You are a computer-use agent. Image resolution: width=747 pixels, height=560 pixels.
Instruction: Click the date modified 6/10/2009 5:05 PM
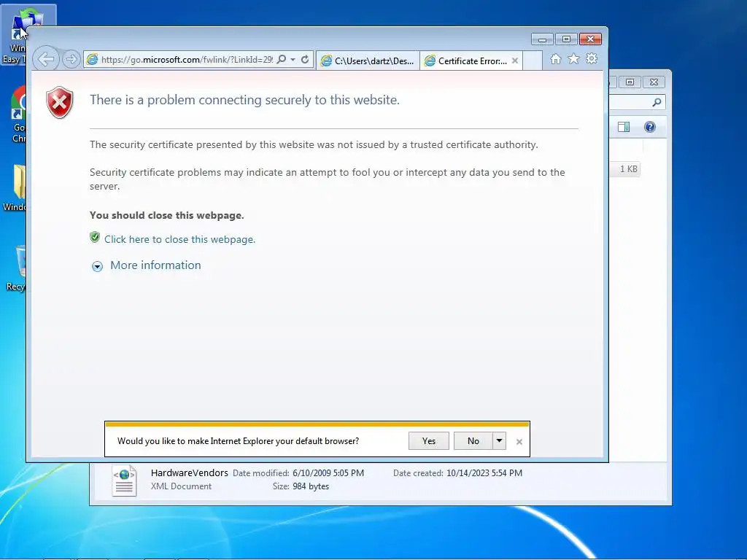click(328, 473)
